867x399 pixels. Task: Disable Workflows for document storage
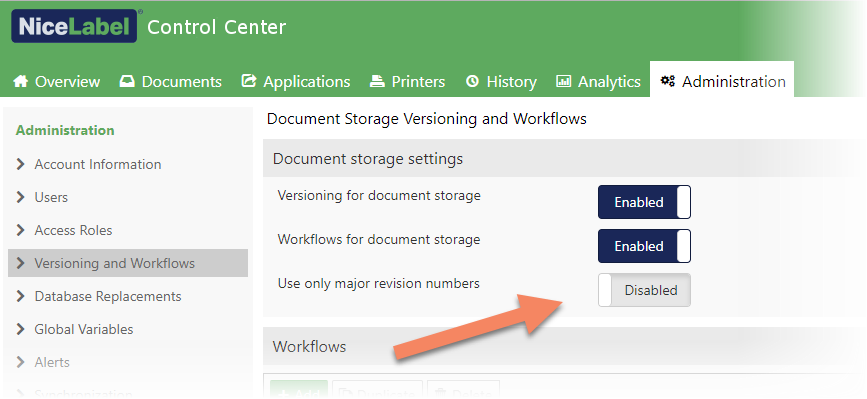pos(644,246)
